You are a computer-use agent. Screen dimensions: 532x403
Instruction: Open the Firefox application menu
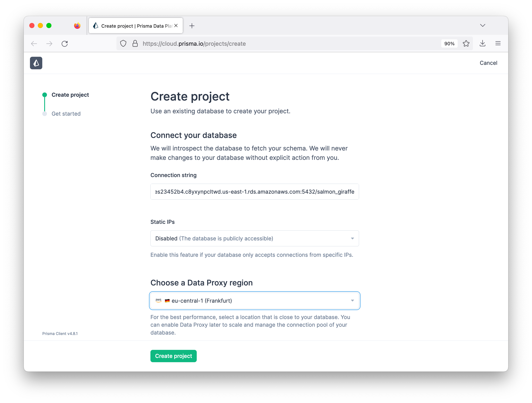click(x=498, y=44)
